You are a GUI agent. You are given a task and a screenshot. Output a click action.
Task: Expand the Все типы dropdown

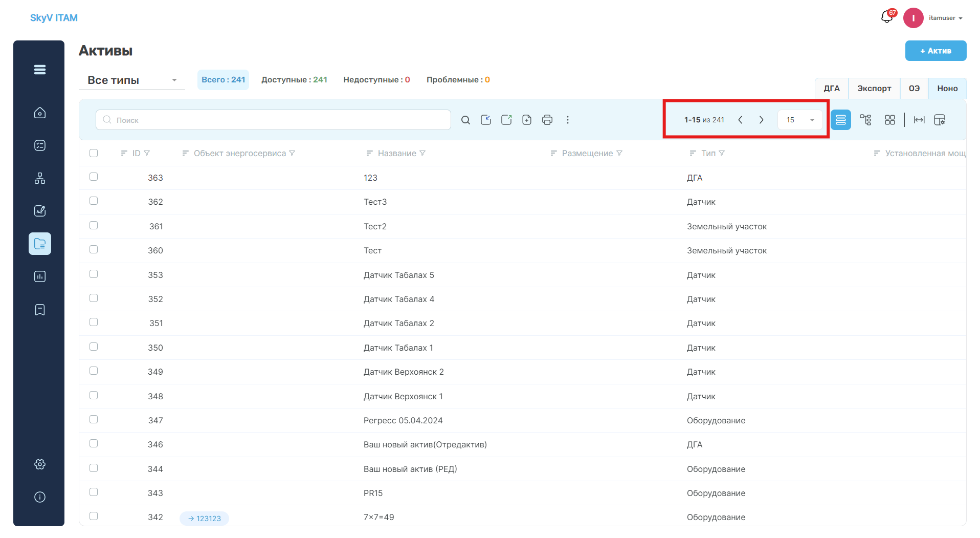[x=132, y=80]
